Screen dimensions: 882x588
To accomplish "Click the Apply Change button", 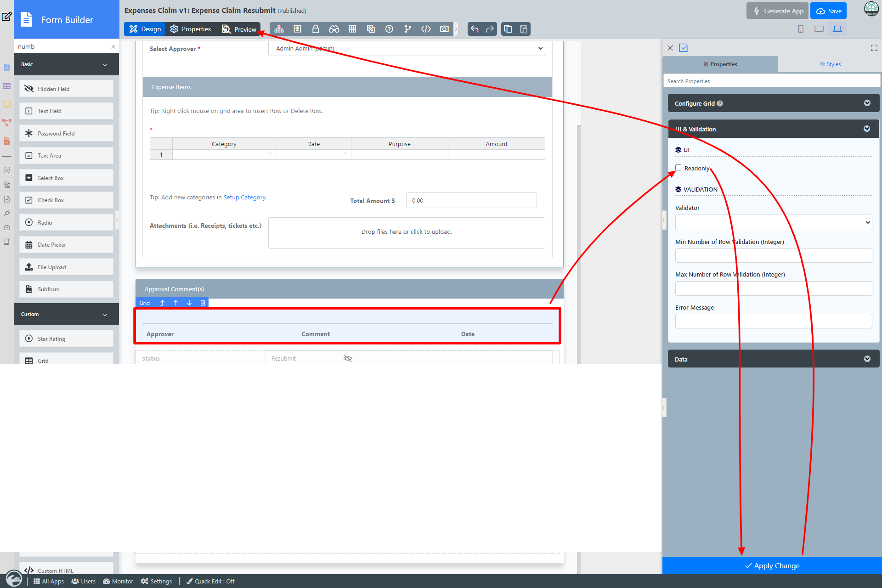I will pyautogui.click(x=772, y=565).
